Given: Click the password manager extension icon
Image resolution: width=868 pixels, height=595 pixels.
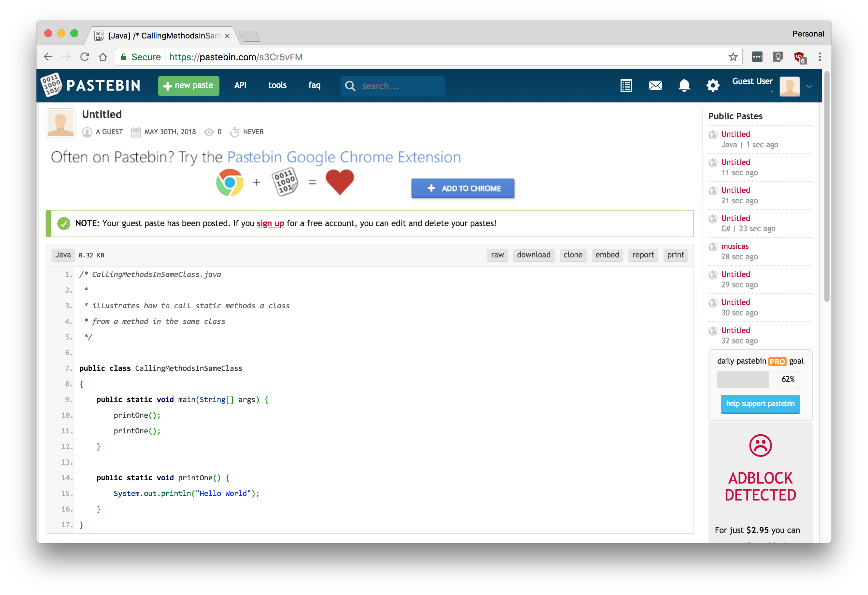Looking at the screenshot, I should pyautogui.click(x=757, y=57).
